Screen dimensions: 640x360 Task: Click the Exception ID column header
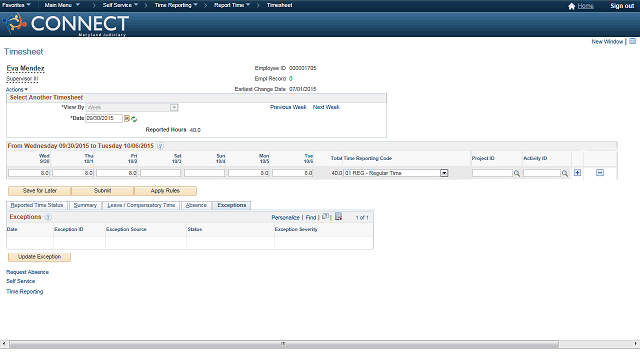69,229
